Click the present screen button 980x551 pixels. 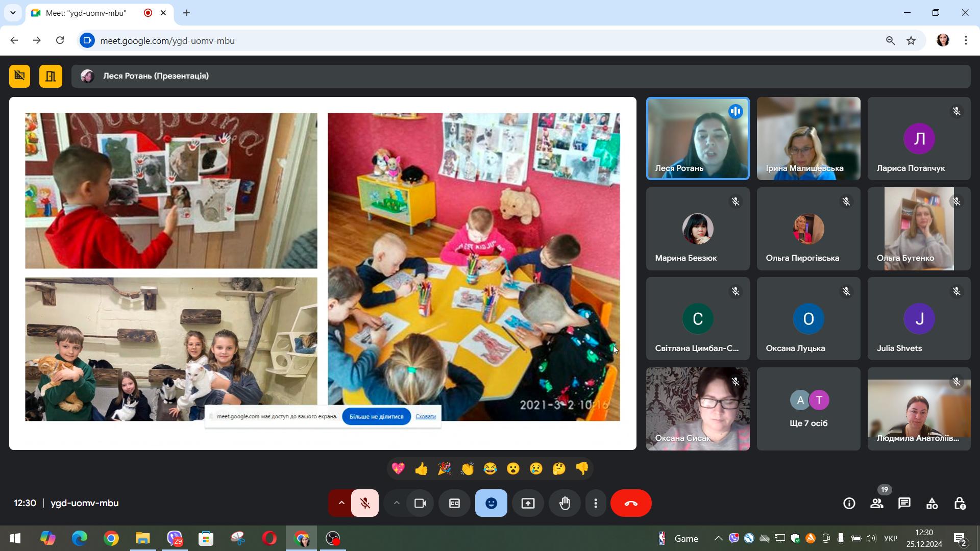click(x=528, y=504)
